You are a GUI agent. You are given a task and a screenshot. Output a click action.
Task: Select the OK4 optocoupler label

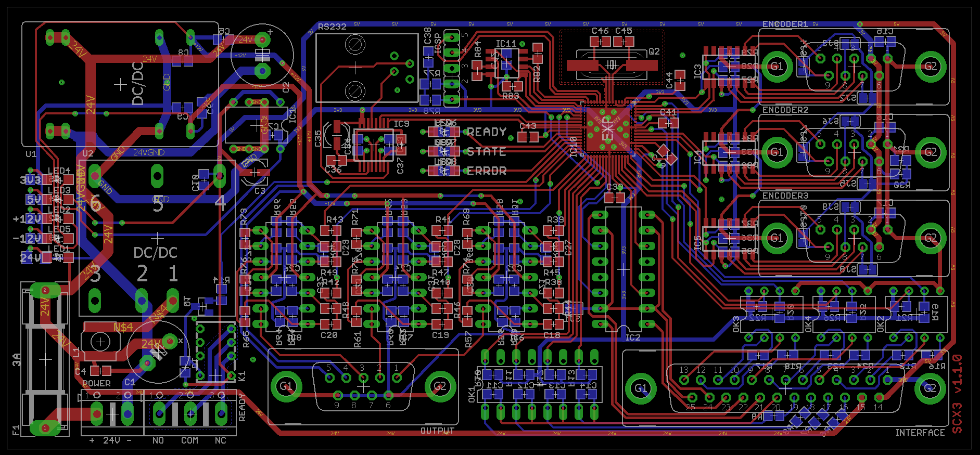pos(808,324)
